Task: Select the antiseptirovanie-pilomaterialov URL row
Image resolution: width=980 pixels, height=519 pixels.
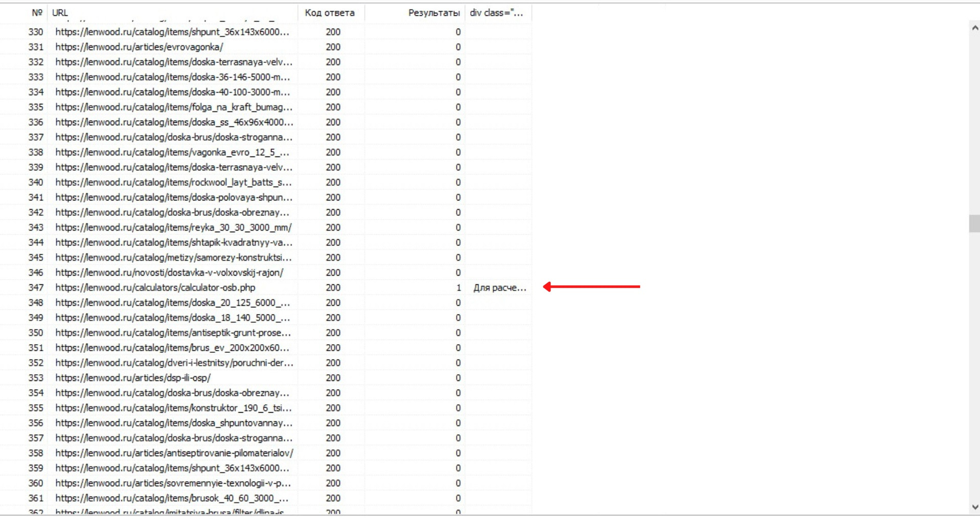Action: pyautogui.click(x=174, y=453)
